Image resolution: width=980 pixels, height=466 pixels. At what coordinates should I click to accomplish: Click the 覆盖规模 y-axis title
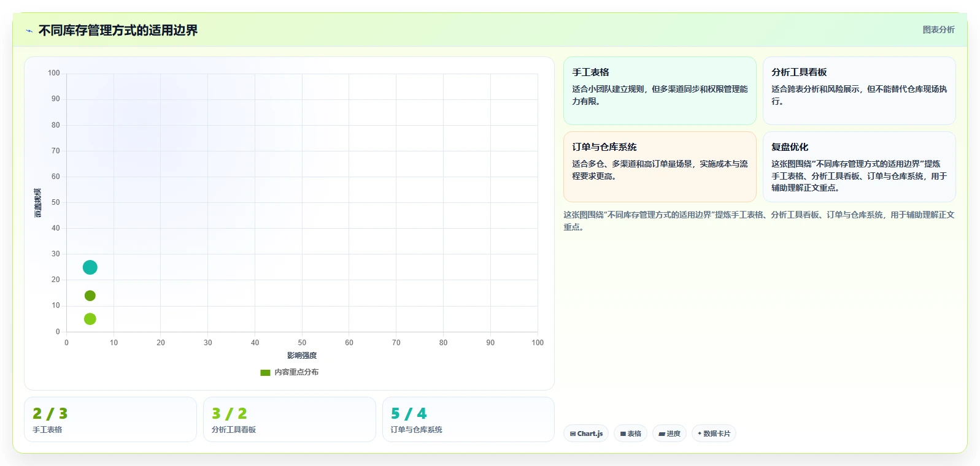point(37,202)
